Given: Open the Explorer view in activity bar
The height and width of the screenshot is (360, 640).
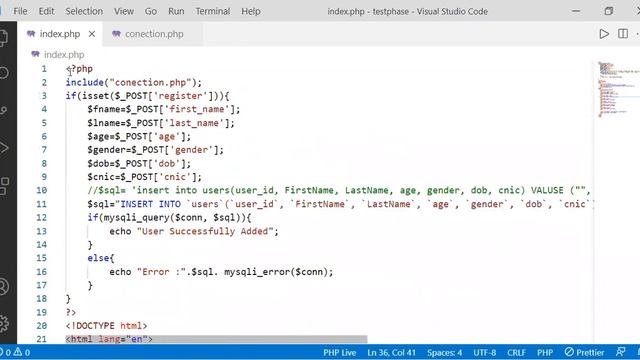Looking at the screenshot, I should pos(3,38).
